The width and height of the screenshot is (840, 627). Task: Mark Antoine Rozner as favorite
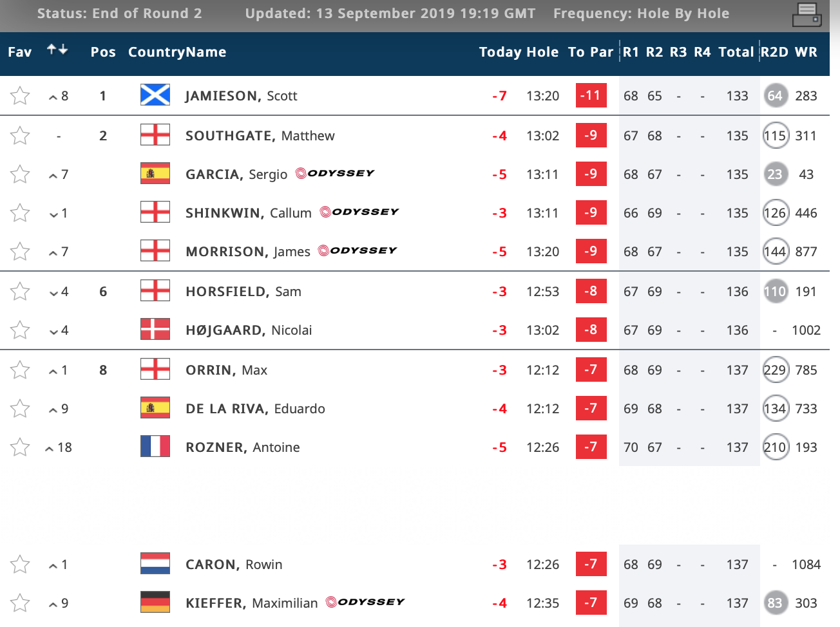tap(20, 447)
